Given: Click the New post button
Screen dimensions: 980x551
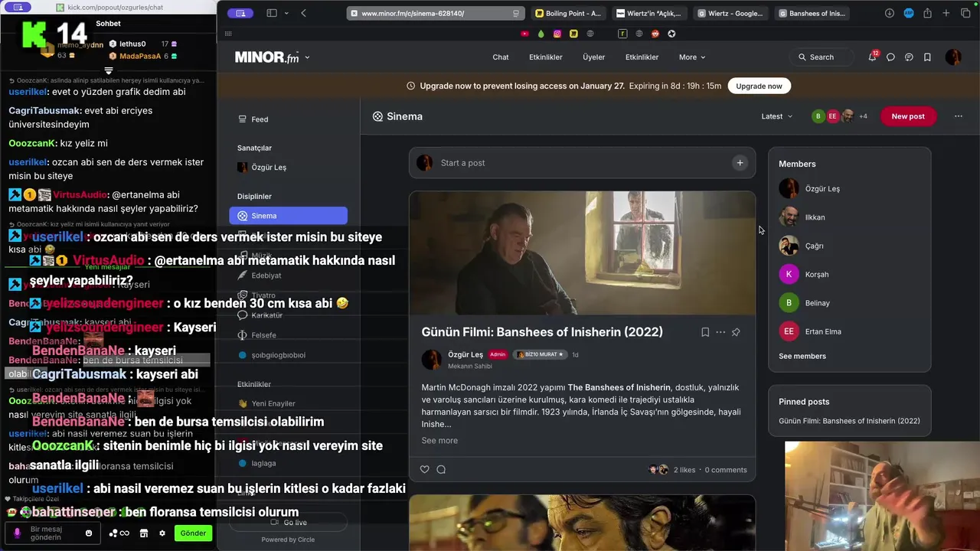Looking at the screenshot, I should click(x=908, y=116).
